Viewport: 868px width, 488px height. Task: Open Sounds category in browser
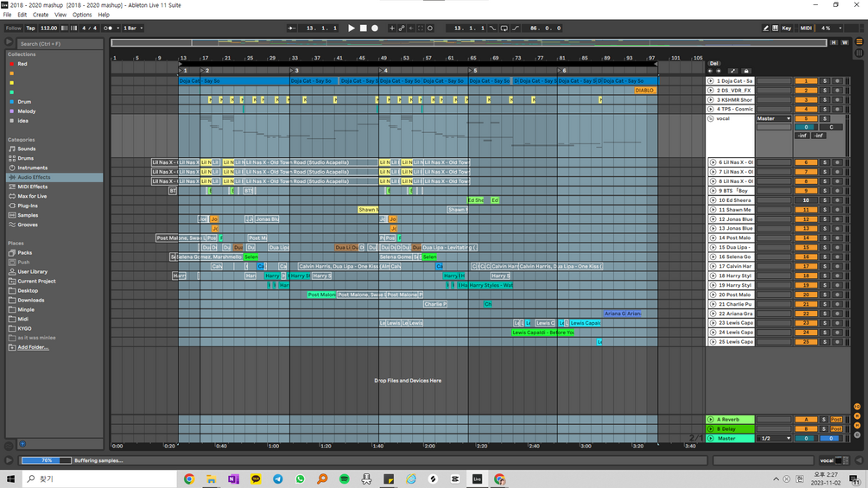[27, 149]
